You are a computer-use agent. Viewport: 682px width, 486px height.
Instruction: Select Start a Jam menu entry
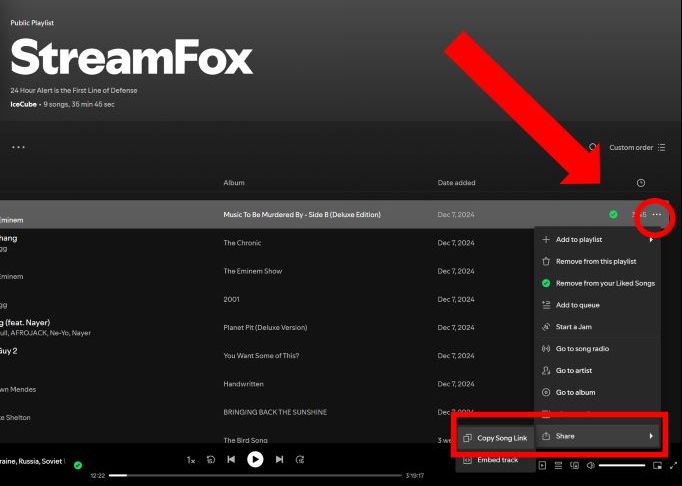click(x=597, y=327)
